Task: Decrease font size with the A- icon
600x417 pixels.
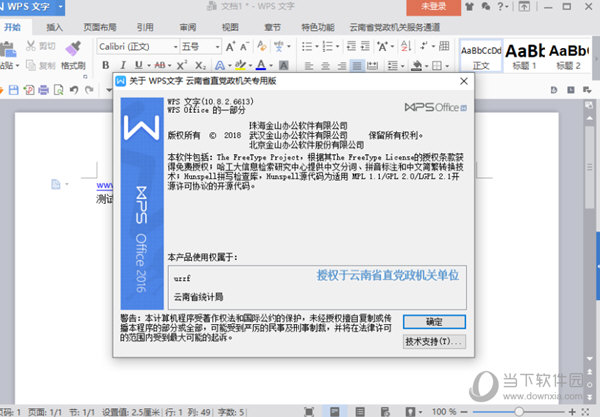Action: click(245, 47)
